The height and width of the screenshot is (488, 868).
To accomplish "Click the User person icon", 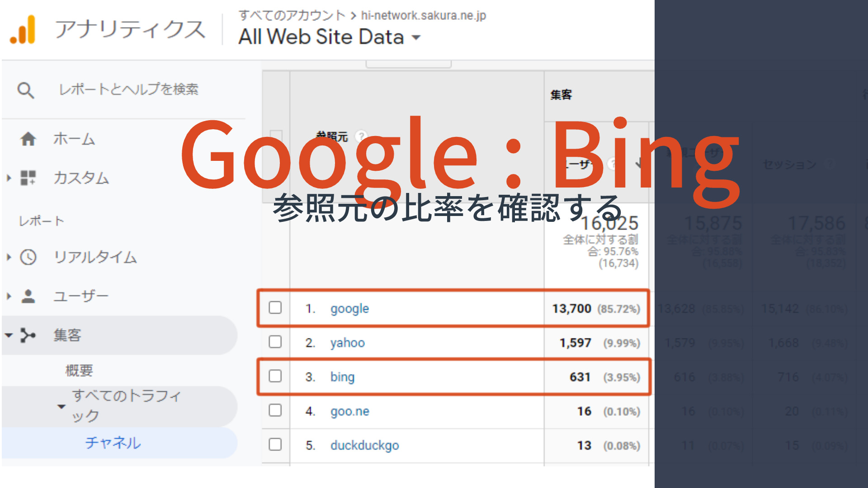I will tap(28, 296).
